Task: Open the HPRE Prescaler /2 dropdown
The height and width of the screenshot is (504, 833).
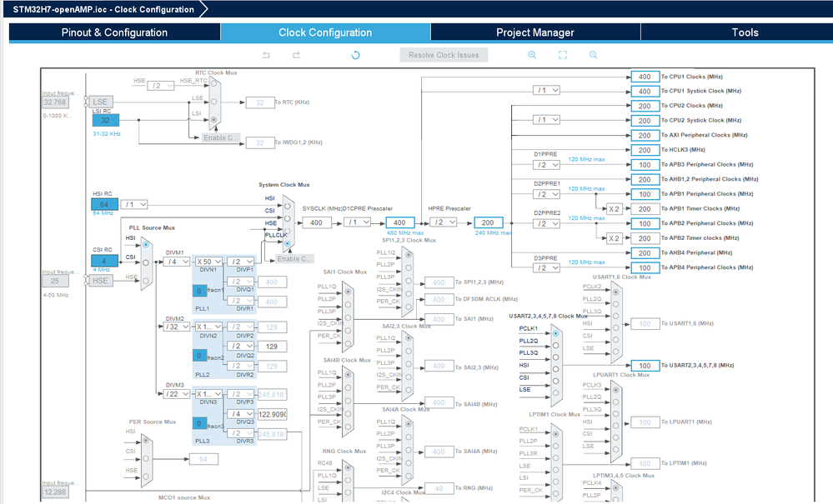Action: (443, 222)
